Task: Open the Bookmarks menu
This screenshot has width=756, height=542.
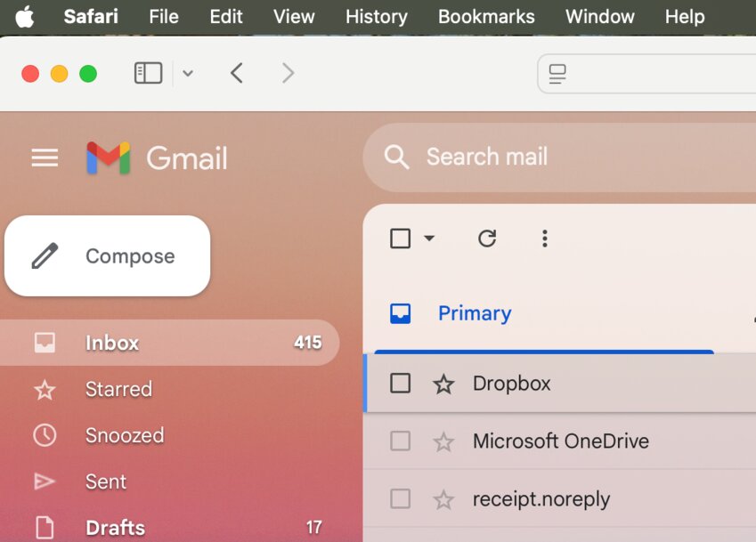Action: (x=486, y=17)
